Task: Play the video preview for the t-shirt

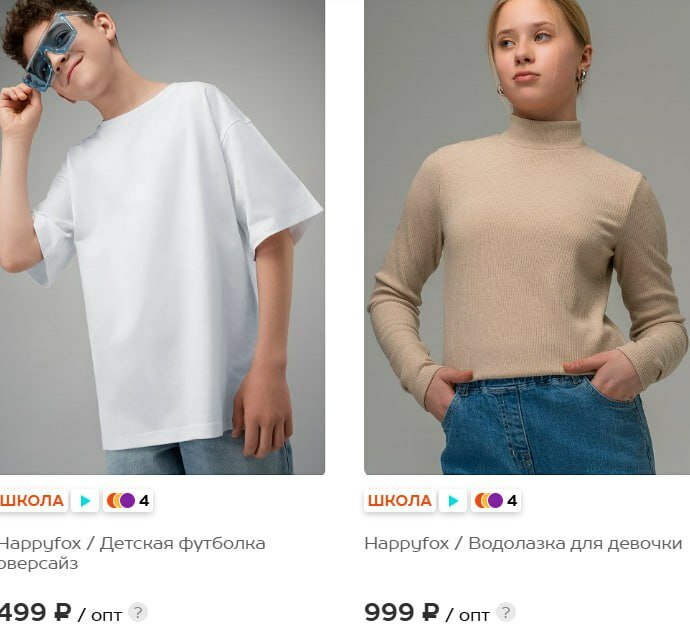Action: tap(85, 501)
